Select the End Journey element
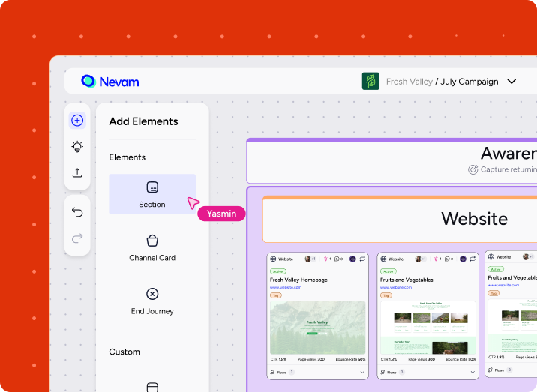This screenshot has height=392, width=537. click(x=152, y=301)
